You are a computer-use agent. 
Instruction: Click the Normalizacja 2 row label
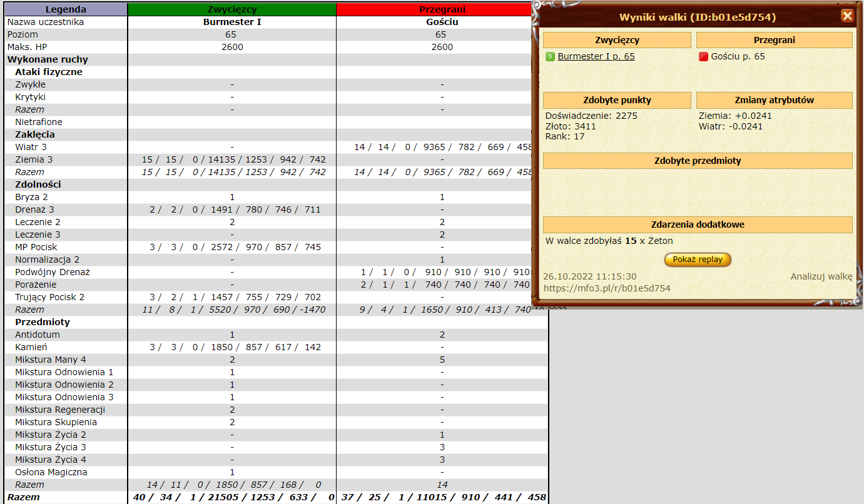tap(48, 260)
